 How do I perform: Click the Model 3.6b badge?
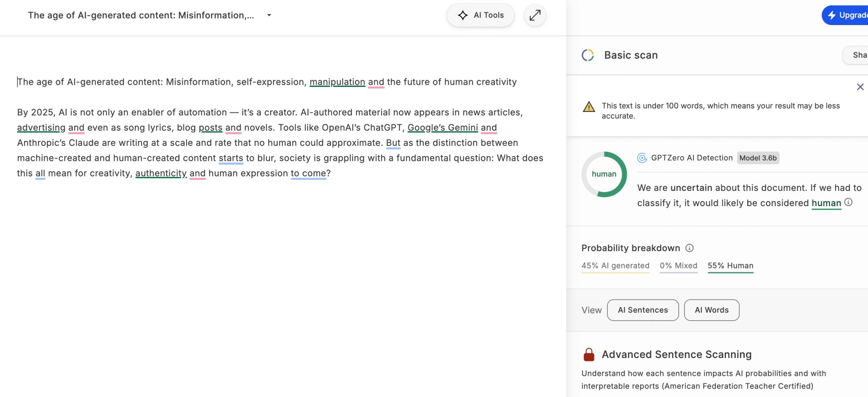click(758, 158)
